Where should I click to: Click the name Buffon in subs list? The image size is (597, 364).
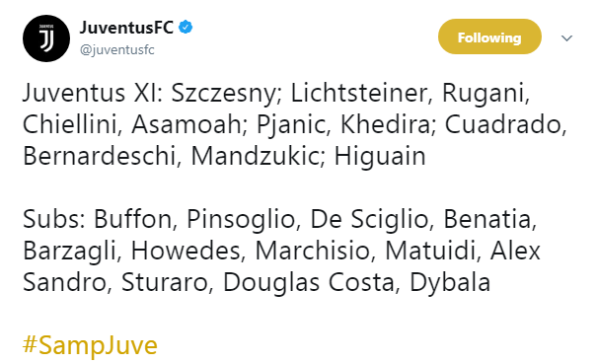coord(133,219)
